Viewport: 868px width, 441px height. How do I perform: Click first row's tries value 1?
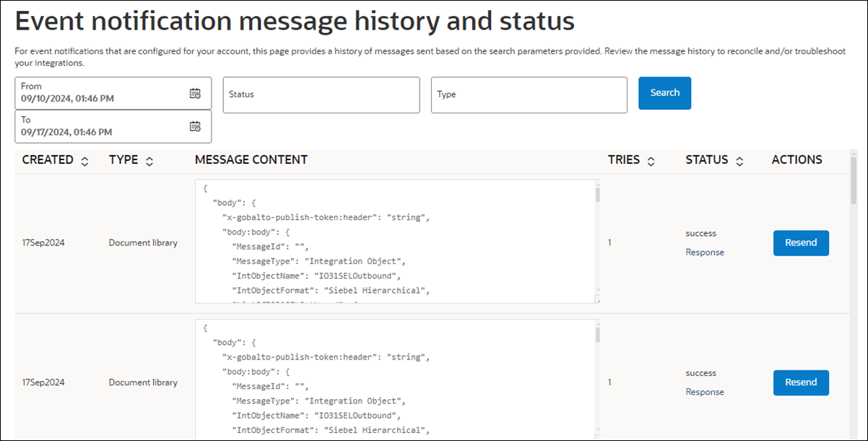(x=609, y=243)
